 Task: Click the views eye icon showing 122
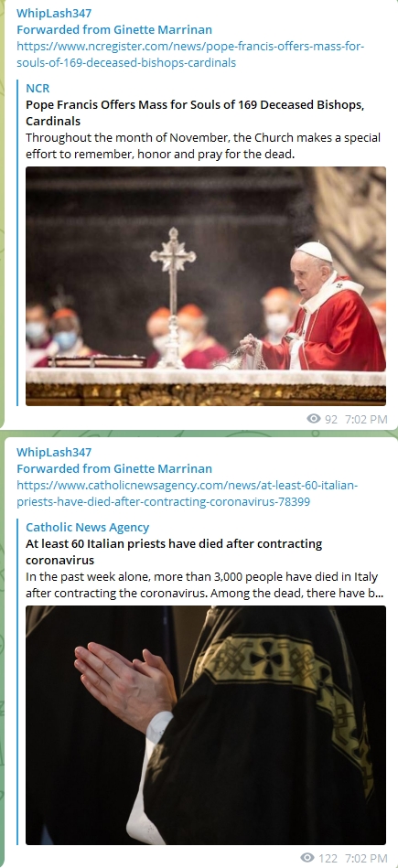click(309, 858)
